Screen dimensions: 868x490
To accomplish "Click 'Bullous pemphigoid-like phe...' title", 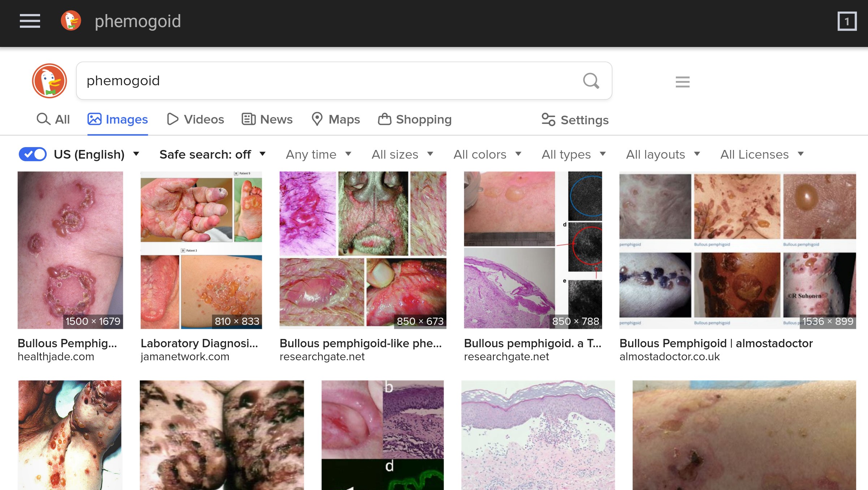I will (361, 343).
